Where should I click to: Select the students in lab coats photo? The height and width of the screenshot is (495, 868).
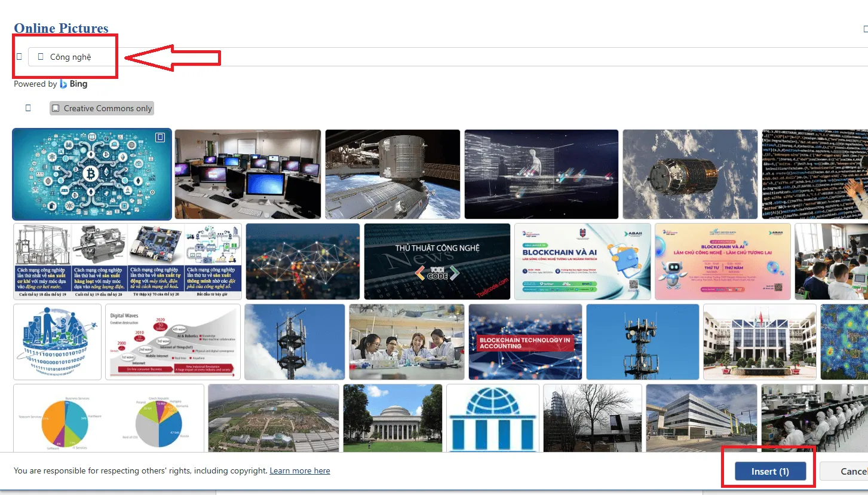click(x=407, y=342)
